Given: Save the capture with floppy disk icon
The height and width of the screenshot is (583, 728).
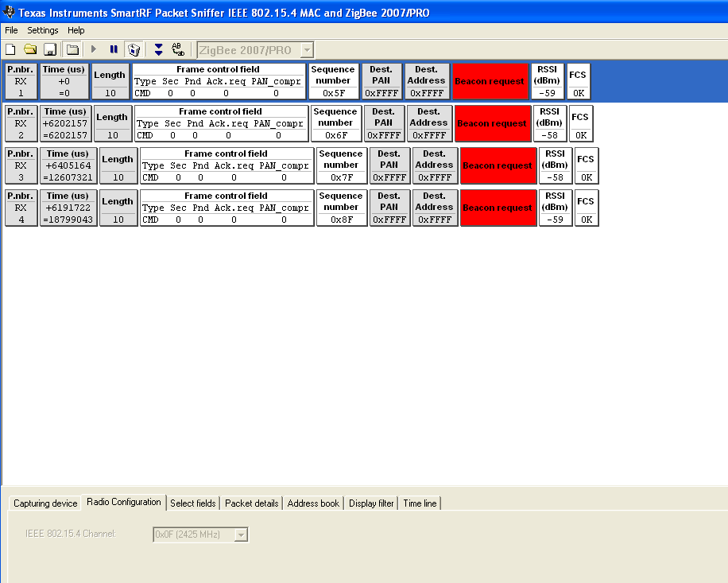Looking at the screenshot, I should pyautogui.click(x=50, y=49).
